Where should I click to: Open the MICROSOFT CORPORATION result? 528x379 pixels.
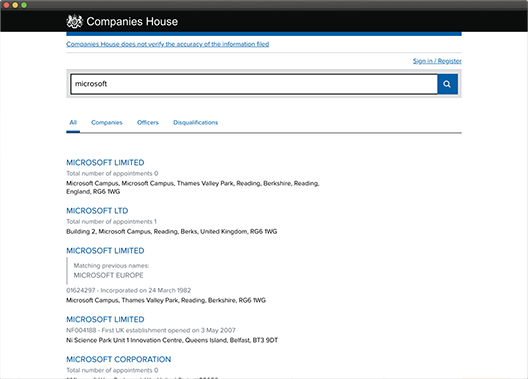tap(119, 359)
